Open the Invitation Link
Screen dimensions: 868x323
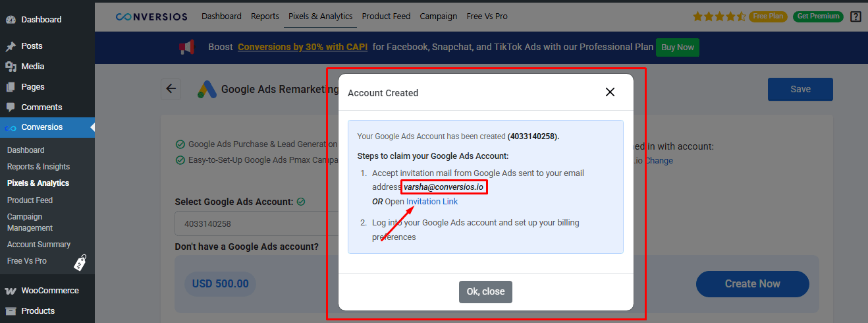431,201
